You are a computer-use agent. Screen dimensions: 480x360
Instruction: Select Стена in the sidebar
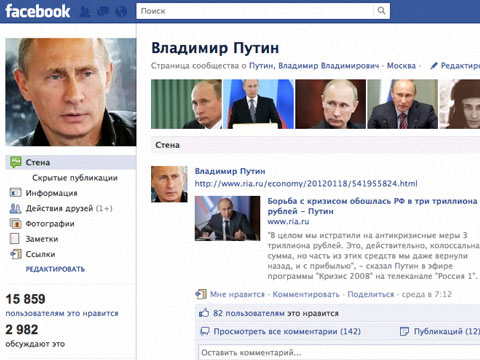pos(71,162)
